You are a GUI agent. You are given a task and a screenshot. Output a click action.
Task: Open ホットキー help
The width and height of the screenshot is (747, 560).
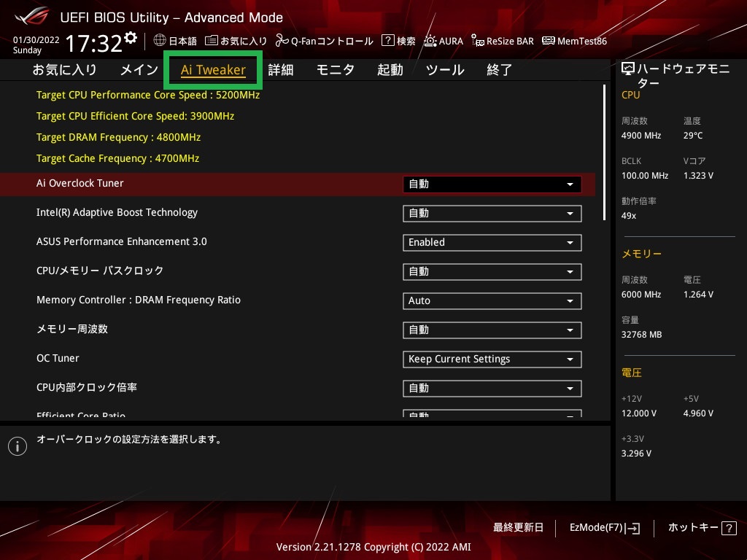tap(703, 528)
